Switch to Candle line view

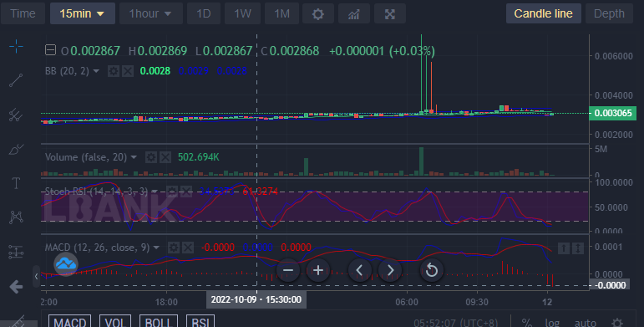tap(544, 13)
